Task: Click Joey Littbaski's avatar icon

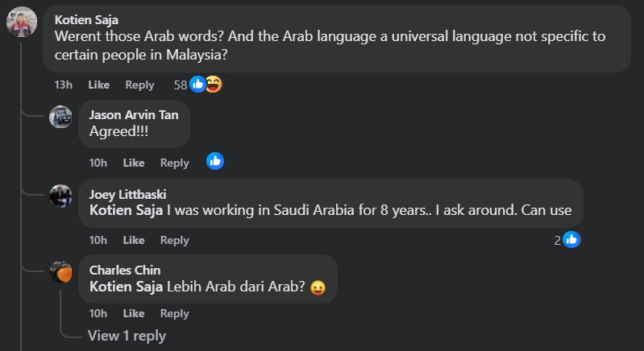Action: [x=60, y=195]
